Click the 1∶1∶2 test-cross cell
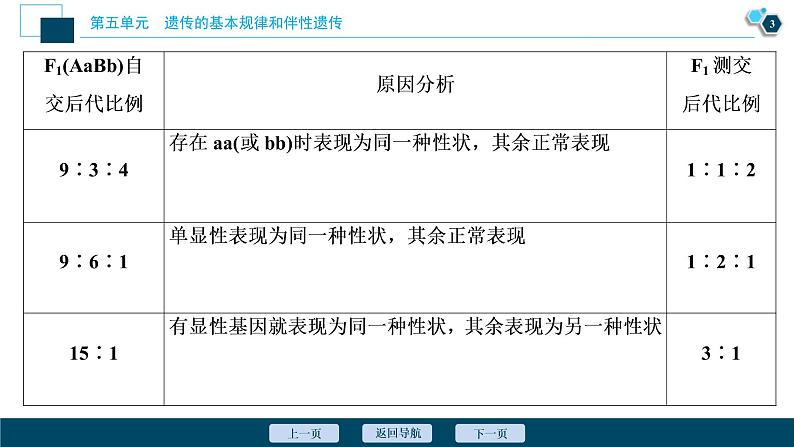794x447 pixels. point(721,176)
